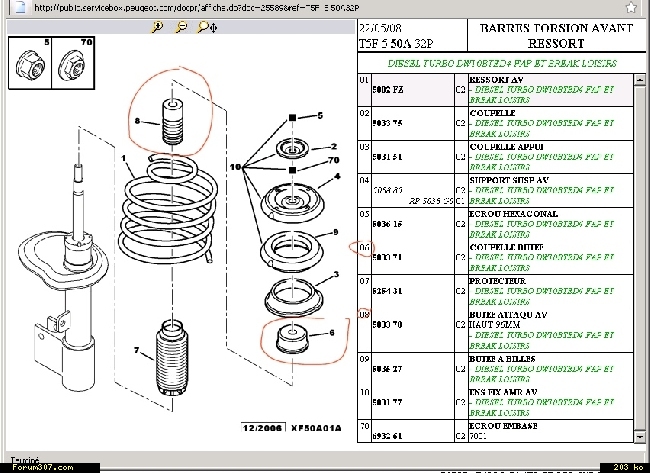The image size is (650, 473).
Task: Select the COUPELLE APPUI row
Action: [x=496, y=157]
